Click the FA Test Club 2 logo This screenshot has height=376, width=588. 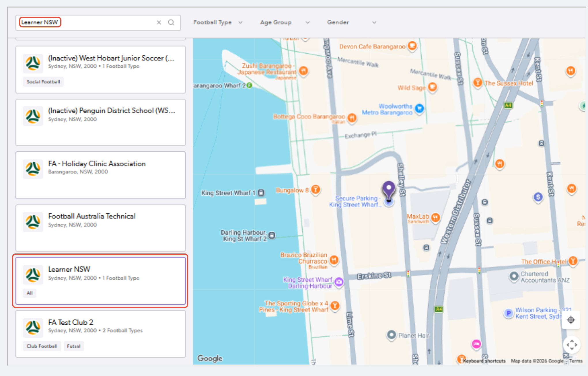coord(33,328)
